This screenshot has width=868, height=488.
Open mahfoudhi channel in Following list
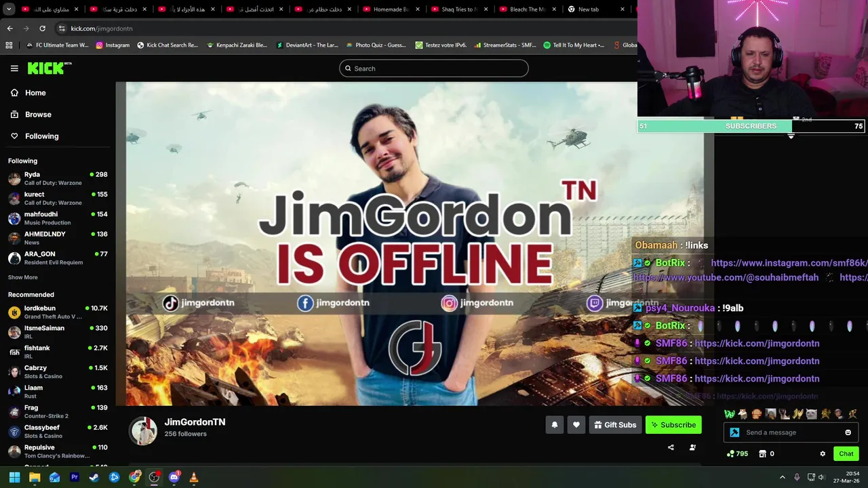pyautogui.click(x=57, y=218)
